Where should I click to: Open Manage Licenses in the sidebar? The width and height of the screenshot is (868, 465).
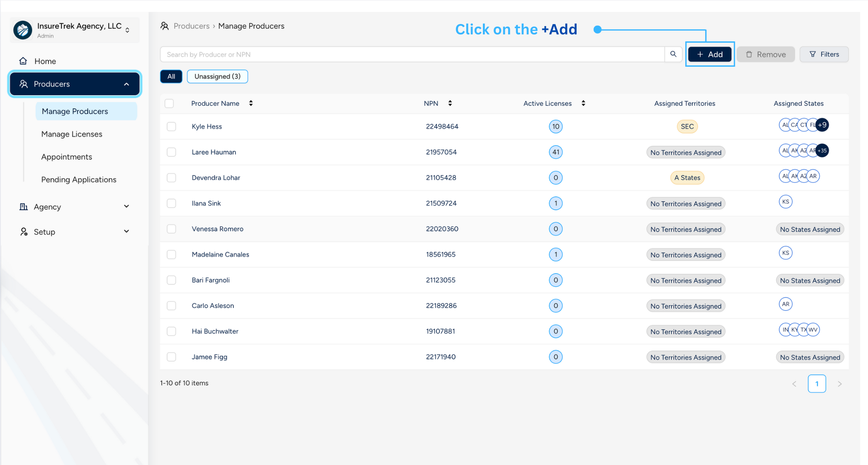(72, 134)
